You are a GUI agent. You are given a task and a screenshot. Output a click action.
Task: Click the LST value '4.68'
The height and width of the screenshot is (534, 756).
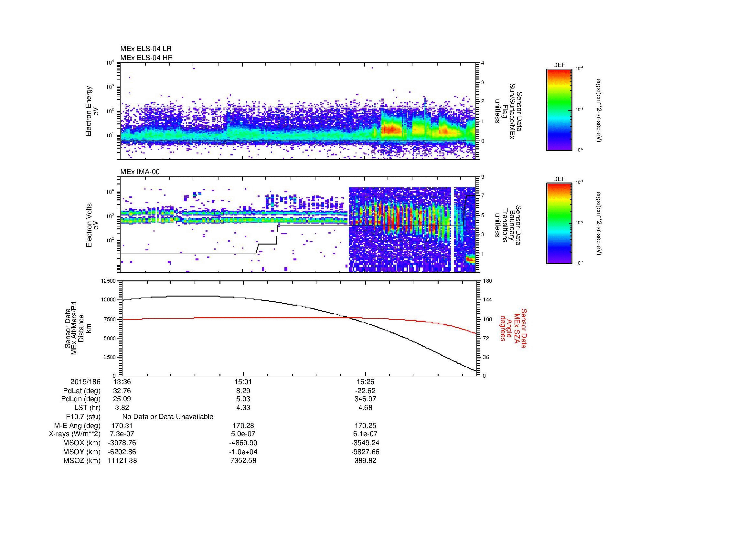(366, 408)
